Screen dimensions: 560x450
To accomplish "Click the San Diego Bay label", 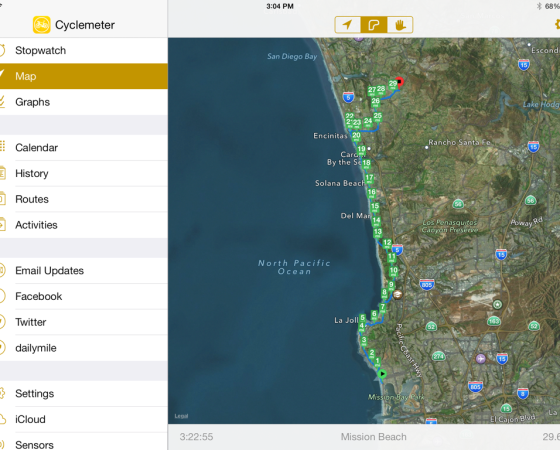I will pyautogui.click(x=292, y=56).
